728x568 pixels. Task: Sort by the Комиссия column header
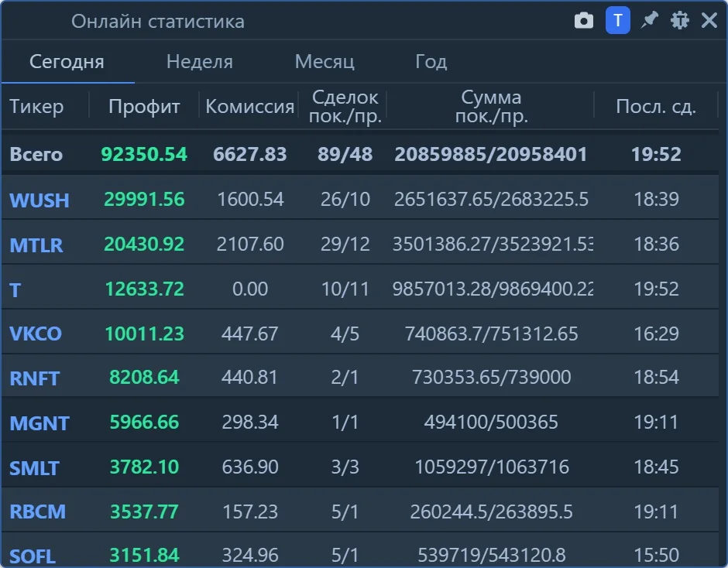(x=250, y=106)
